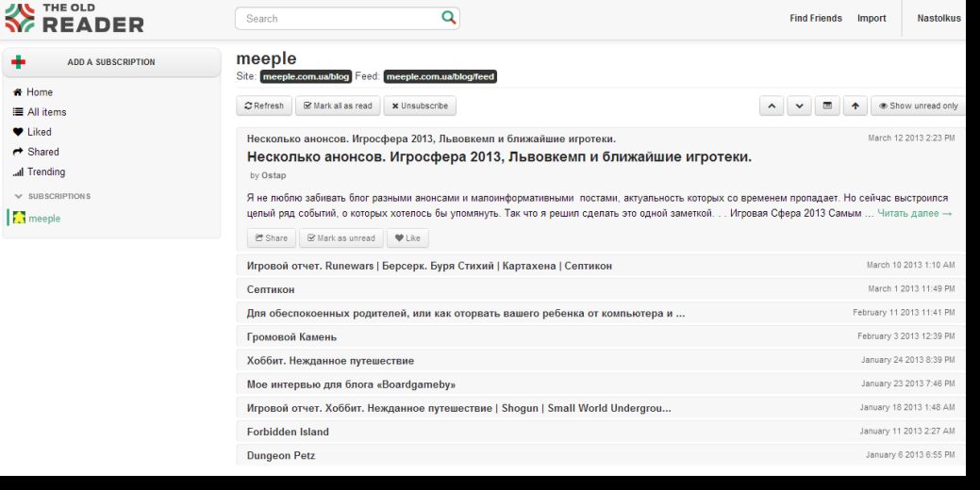
Task: Open feed link meeple.com.ua/blog/feed
Action: 440,76
